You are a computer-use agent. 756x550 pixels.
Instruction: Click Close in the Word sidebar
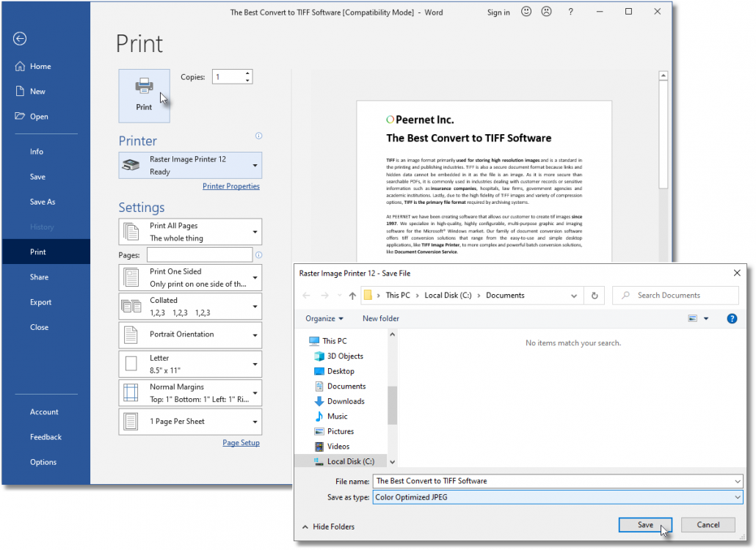pos(39,327)
